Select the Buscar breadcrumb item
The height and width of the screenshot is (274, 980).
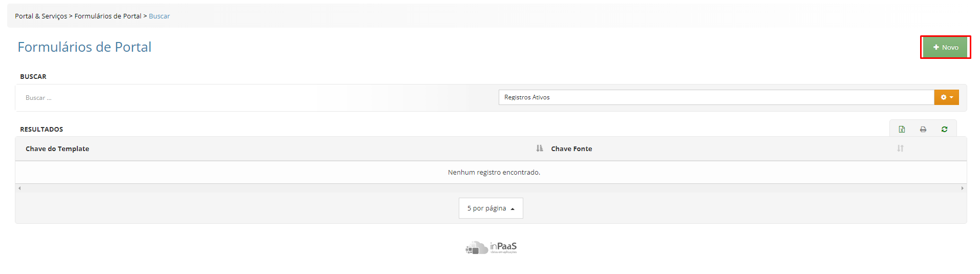click(x=159, y=16)
